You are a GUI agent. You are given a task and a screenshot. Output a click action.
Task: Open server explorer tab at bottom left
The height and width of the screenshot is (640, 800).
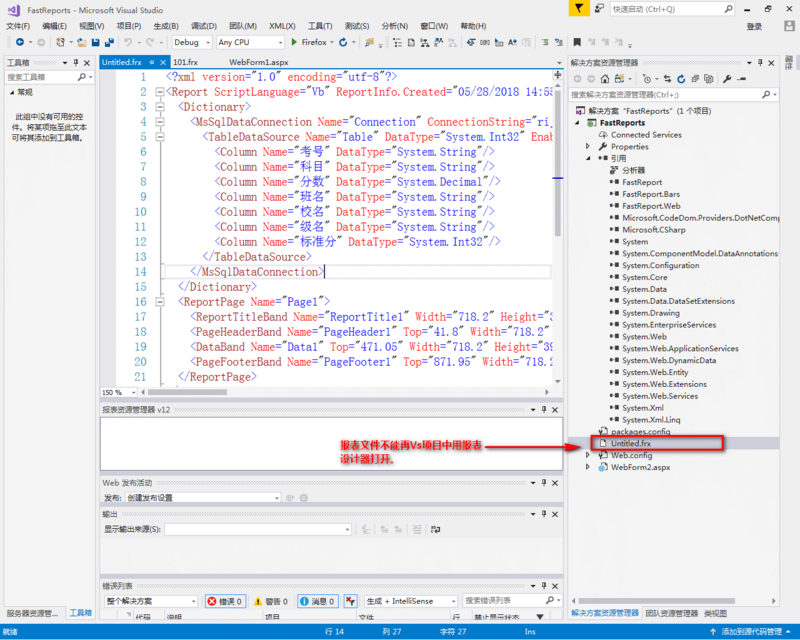tap(32, 613)
